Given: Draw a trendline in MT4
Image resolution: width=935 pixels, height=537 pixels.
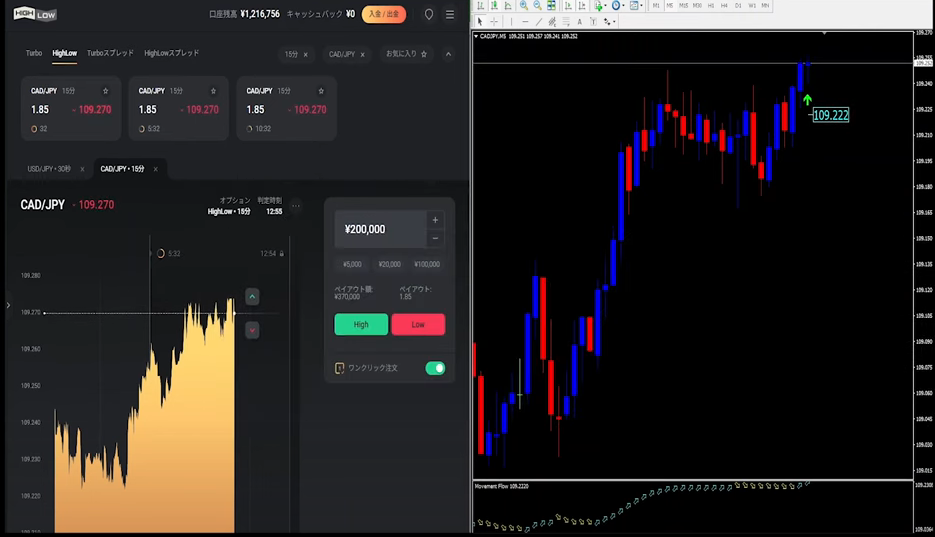Looking at the screenshot, I should coord(539,21).
